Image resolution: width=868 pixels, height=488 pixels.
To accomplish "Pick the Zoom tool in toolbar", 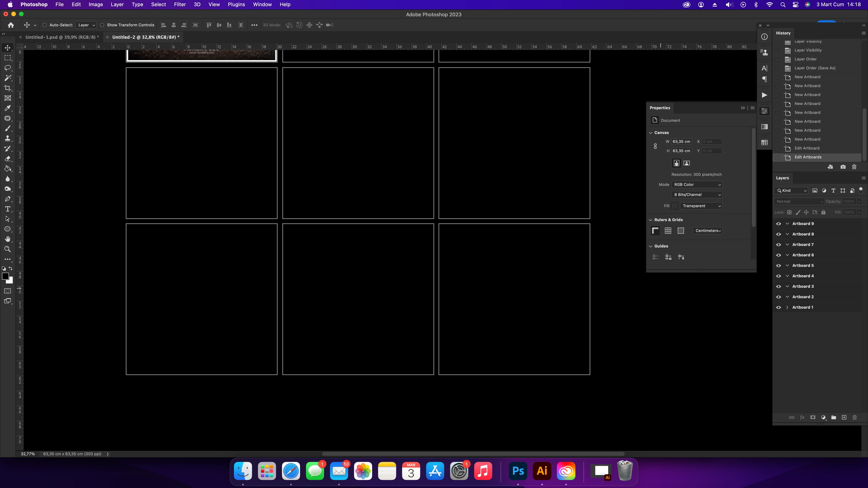I will pos(7,249).
